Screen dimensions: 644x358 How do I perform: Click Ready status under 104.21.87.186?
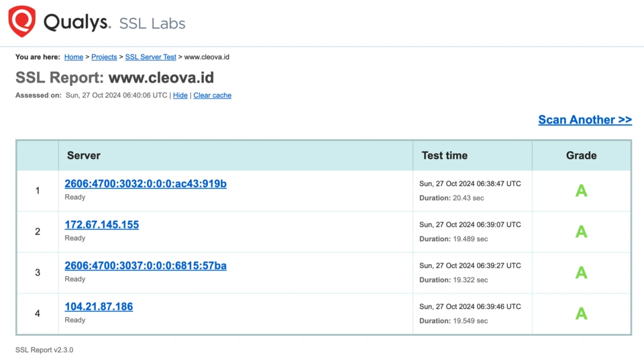click(74, 320)
